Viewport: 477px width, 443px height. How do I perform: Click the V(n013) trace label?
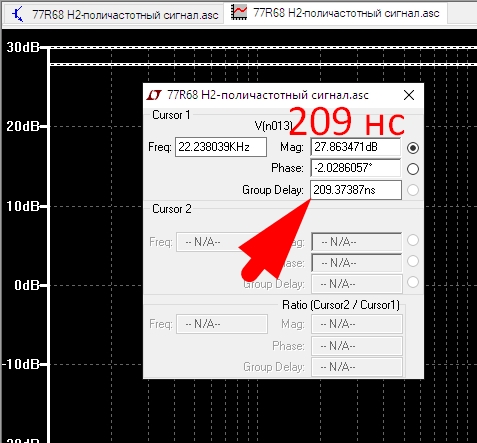click(273, 126)
